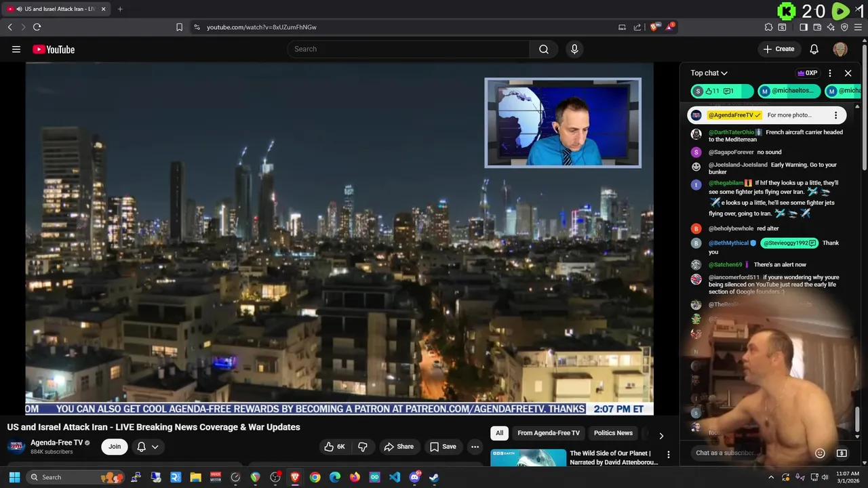The image size is (868, 488).
Task: Open the Brave Wallet icon
Action: [817, 27]
